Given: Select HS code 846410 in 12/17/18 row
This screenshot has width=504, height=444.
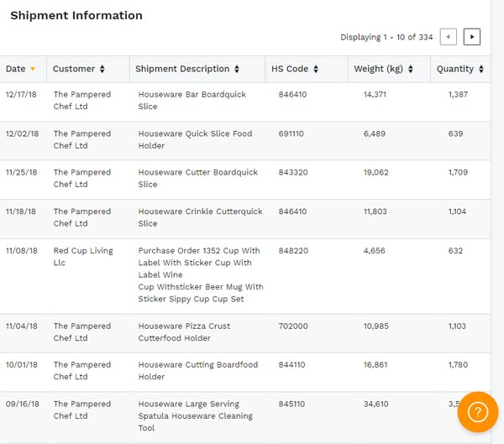Looking at the screenshot, I should [292, 95].
